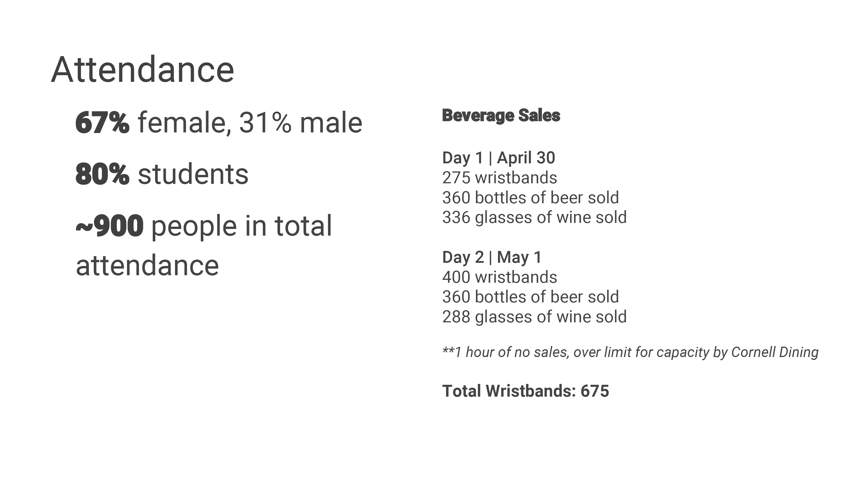Select the "Day 1 | April 30" heading
The image size is (868, 488).
[498, 158]
